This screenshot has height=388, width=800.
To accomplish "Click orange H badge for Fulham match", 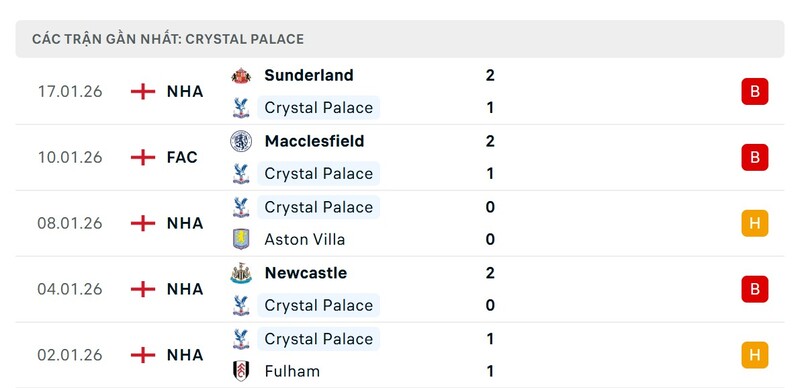I will pyautogui.click(x=755, y=355).
